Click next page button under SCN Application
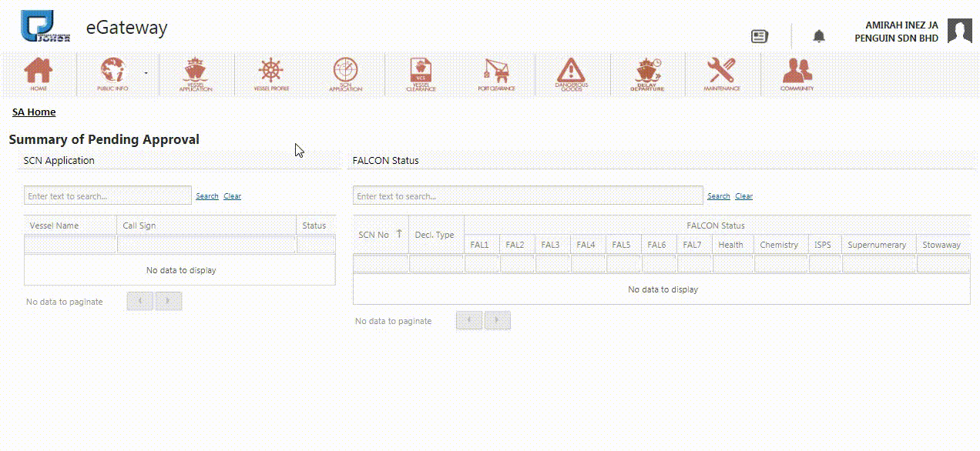The image size is (980, 451). pyautogui.click(x=169, y=302)
